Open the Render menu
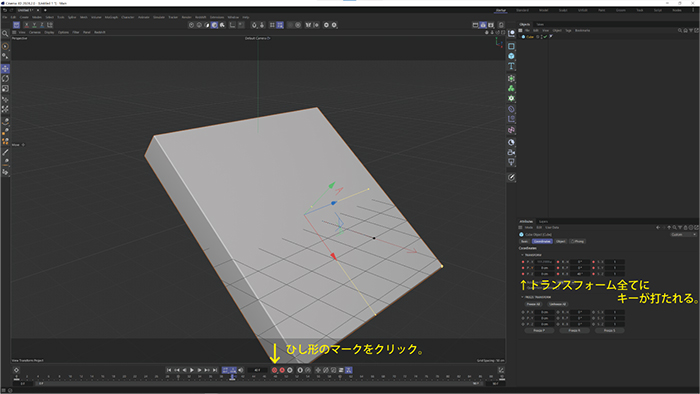The width and height of the screenshot is (700, 394). coord(187,17)
